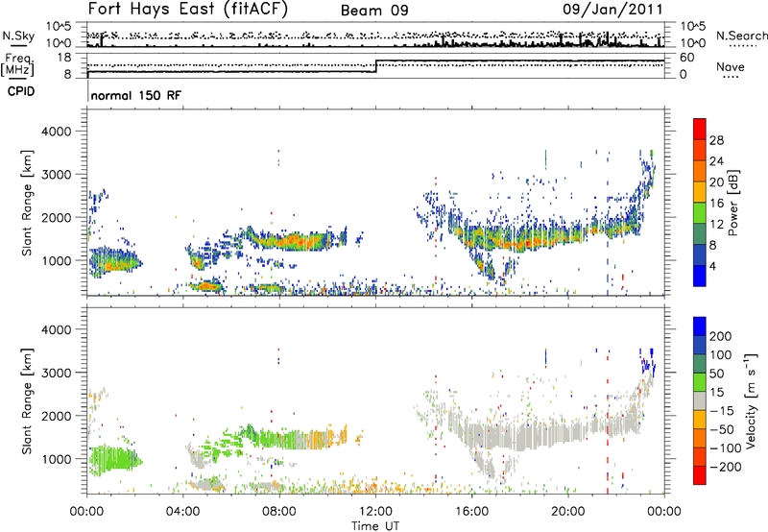
Task: Click the 'Velocity [m s-1]' color bar label
Action: (751, 400)
